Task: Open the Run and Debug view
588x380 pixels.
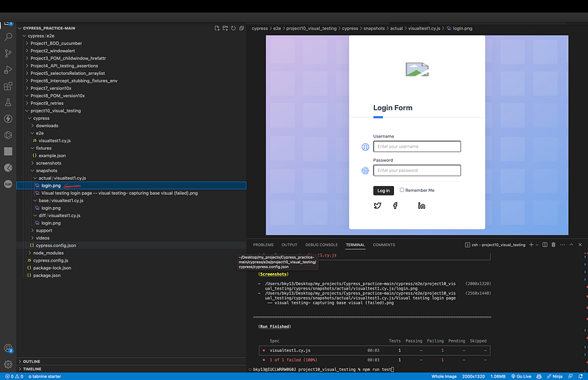Action: click(x=8, y=70)
